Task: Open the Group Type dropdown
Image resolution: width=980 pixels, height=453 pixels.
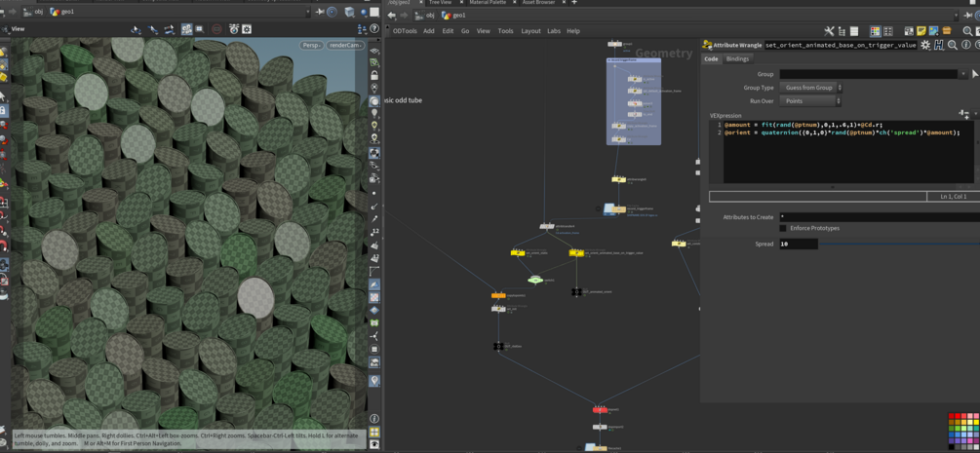Action: coord(810,88)
